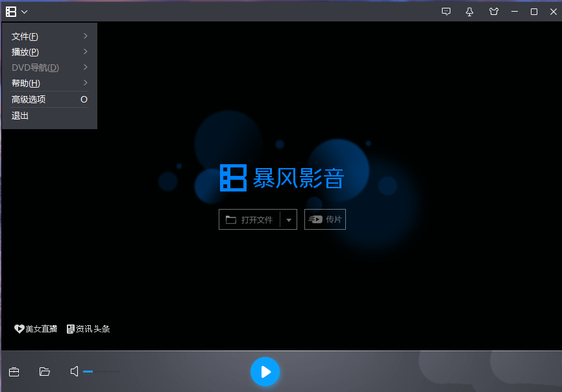
Task: Choose 退出 to quit the player
Action: [x=50, y=116]
